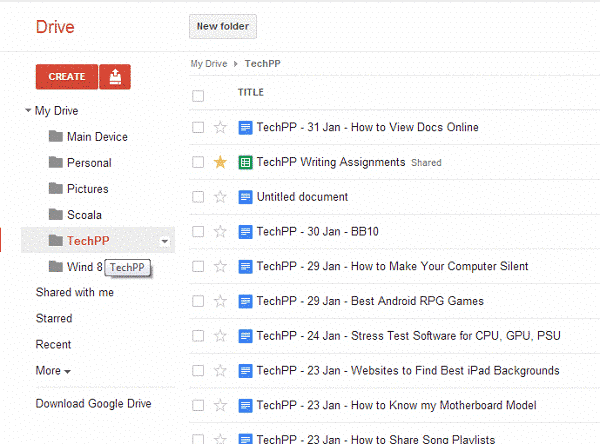Unstar TechPP Writing Assignments spreadsheet
This screenshot has width=600, height=444.
tap(220, 162)
